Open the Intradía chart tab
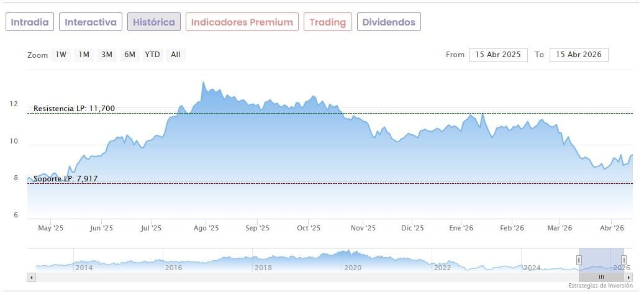Viewport: 644px width, 295px height. [29, 22]
